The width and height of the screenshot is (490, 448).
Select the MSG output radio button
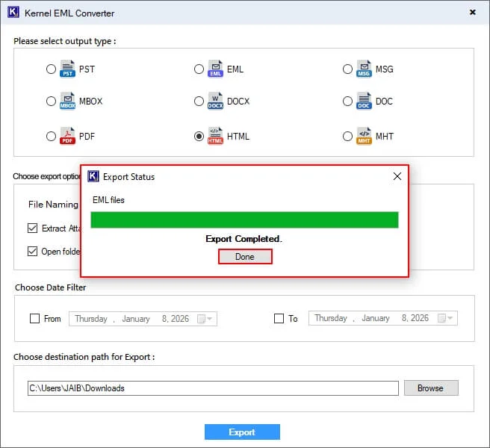pos(347,69)
